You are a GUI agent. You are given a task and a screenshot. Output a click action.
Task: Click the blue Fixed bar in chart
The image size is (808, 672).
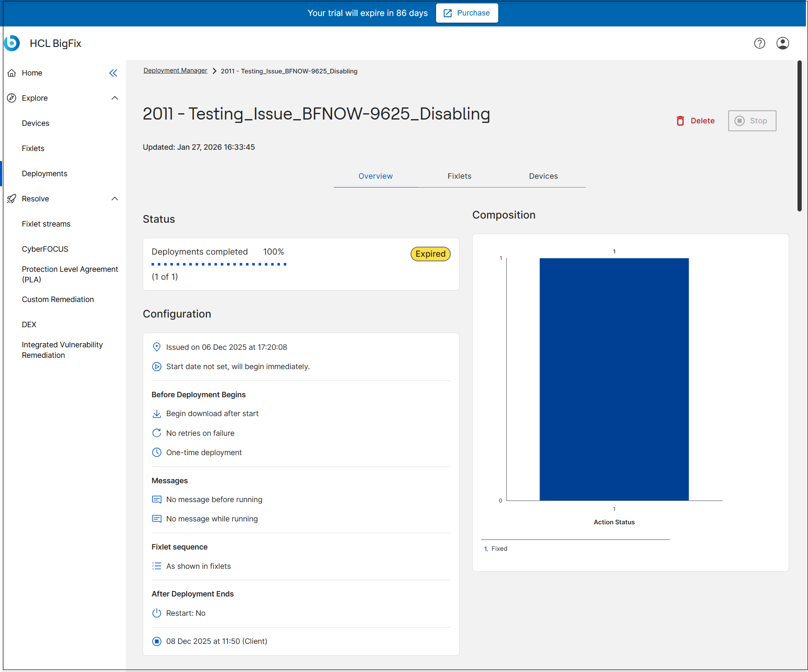click(x=614, y=379)
